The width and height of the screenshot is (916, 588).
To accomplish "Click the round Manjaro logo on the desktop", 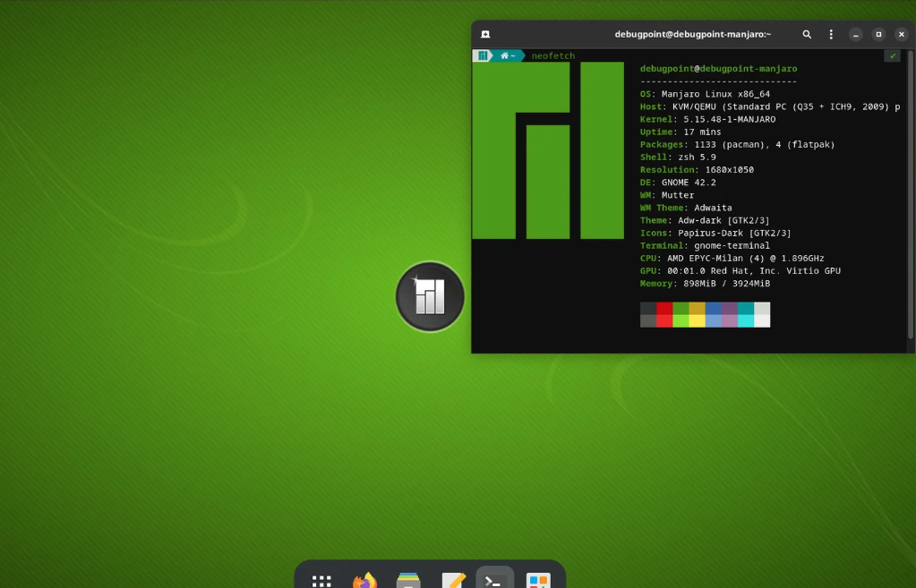I will click(x=430, y=296).
